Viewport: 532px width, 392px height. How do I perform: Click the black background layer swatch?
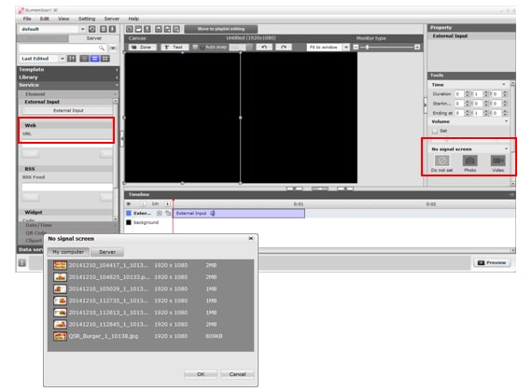click(x=129, y=223)
